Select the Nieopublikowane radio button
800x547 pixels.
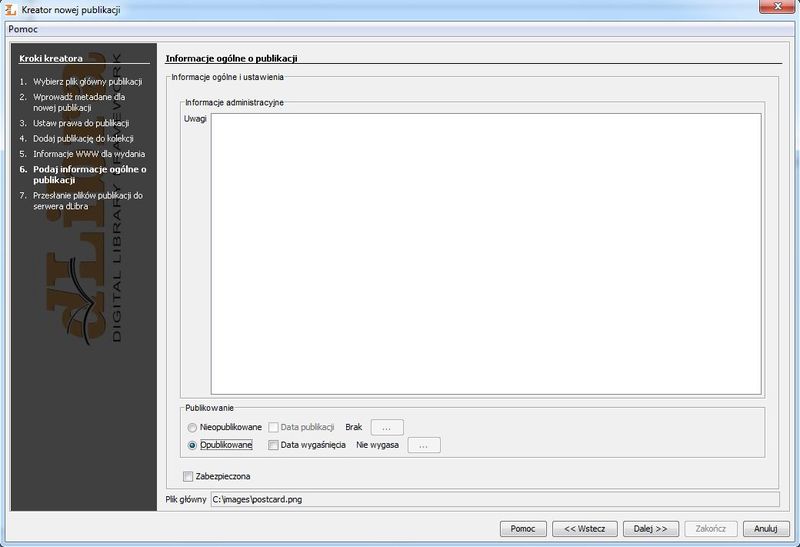(192, 427)
